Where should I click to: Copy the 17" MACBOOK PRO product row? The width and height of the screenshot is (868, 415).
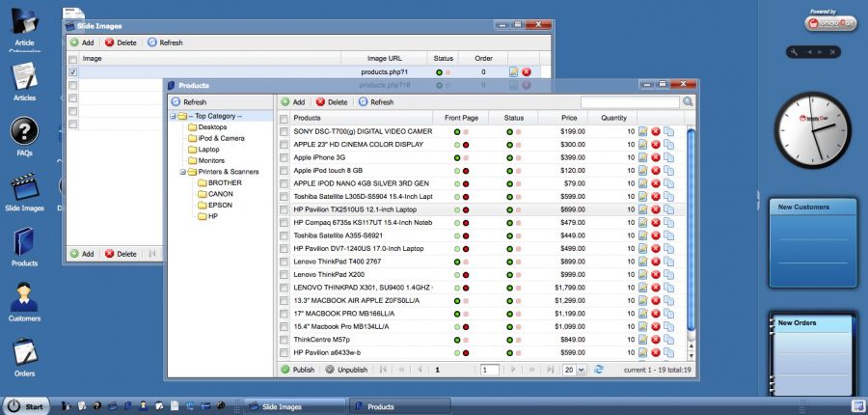point(668,314)
